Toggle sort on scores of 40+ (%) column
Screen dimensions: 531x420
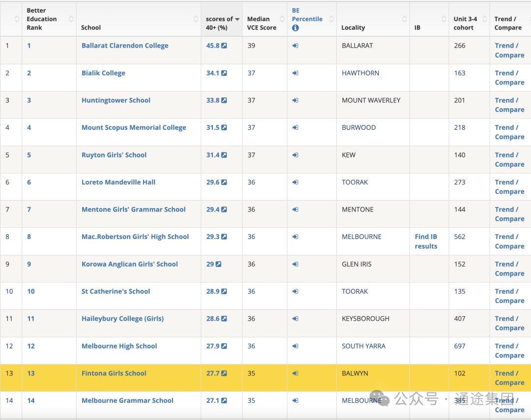coord(237,19)
